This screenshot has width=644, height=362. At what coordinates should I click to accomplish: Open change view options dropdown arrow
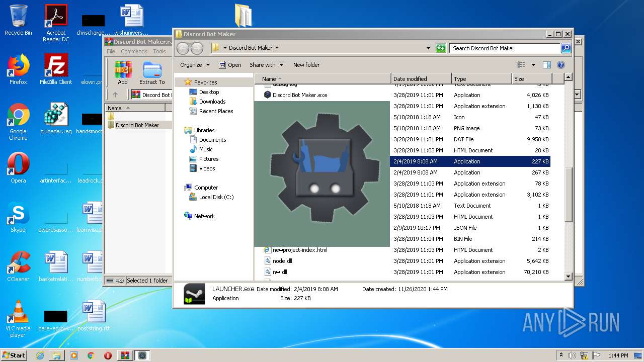[x=533, y=65]
